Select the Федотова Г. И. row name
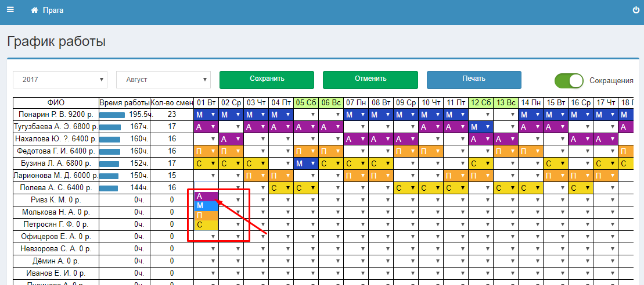 56,151
